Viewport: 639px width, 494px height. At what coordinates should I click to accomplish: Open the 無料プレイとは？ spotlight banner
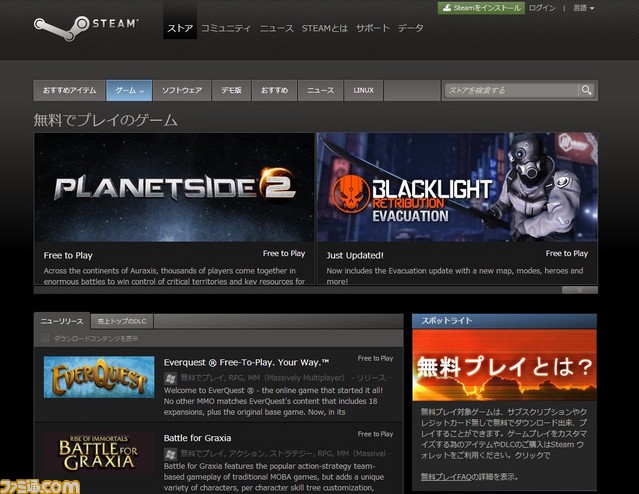pos(504,365)
